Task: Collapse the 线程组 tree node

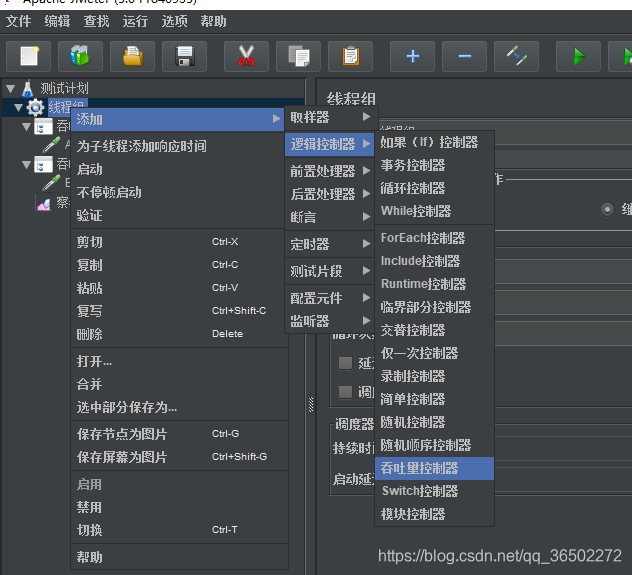Action: (18, 108)
